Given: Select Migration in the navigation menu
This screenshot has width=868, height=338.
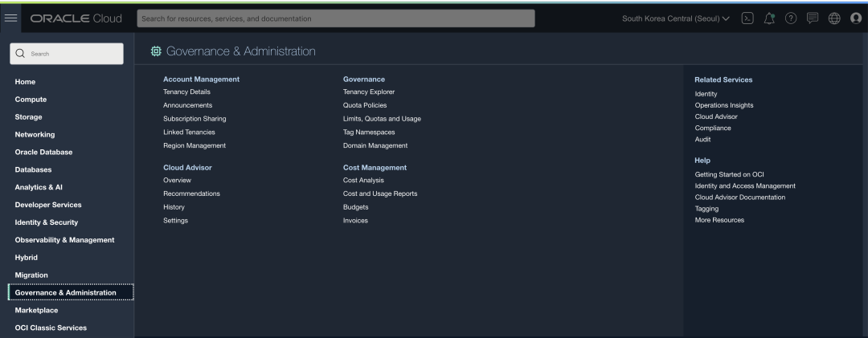Looking at the screenshot, I should (31, 275).
